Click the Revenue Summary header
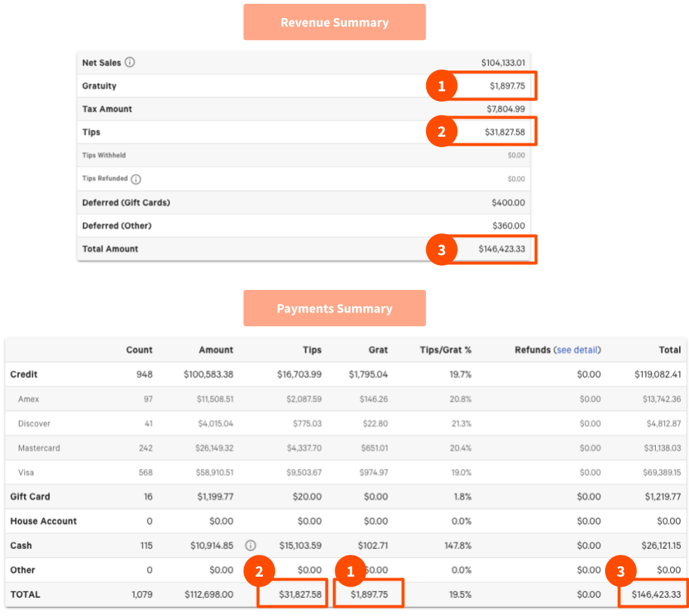This screenshot has height=616, width=689. pos(334,22)
